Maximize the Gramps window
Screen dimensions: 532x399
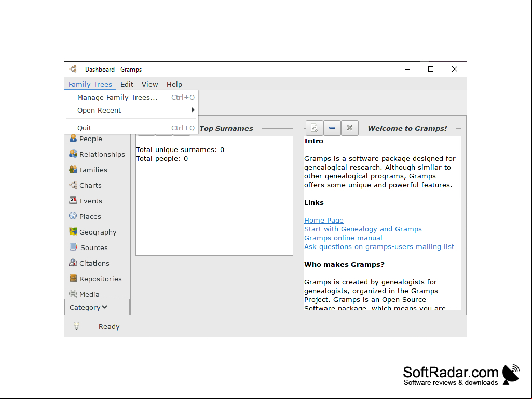[431, 69]
